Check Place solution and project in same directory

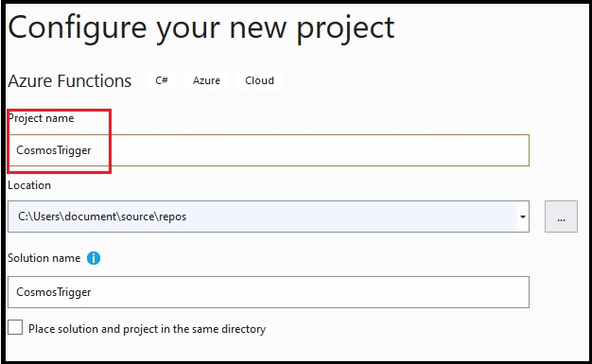(x=15, y=327)
